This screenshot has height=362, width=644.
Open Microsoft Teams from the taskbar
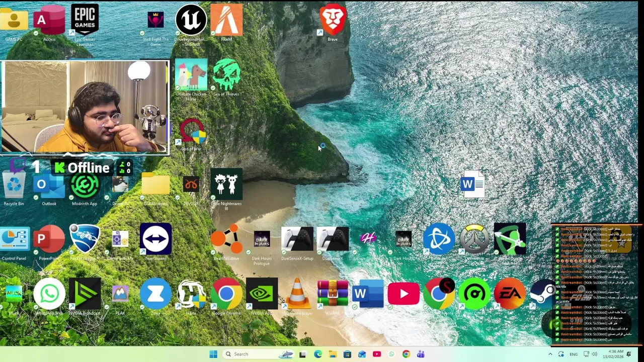[x=421, y=354]
